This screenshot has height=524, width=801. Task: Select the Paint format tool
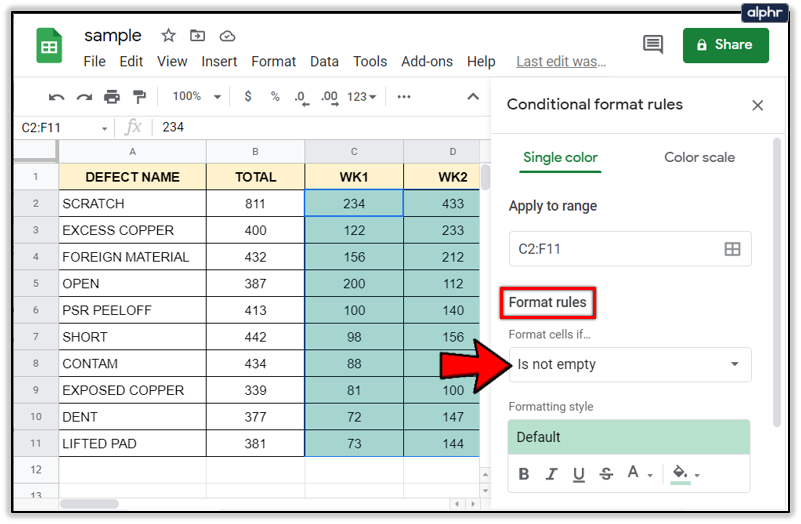139,97
